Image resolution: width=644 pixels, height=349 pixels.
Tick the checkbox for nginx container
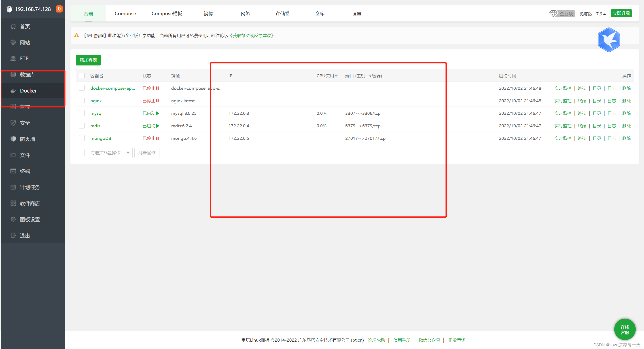(x=82, y=101)
